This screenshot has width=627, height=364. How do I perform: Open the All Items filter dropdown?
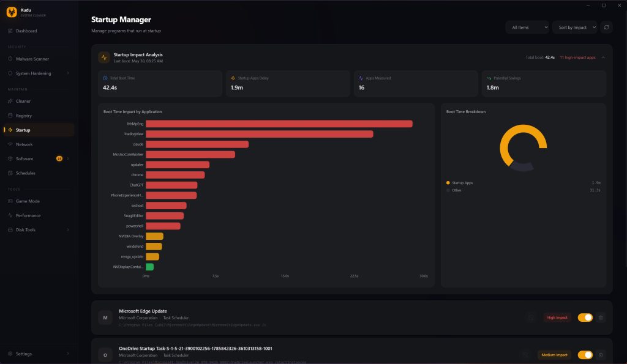click(x=527, y=27)
